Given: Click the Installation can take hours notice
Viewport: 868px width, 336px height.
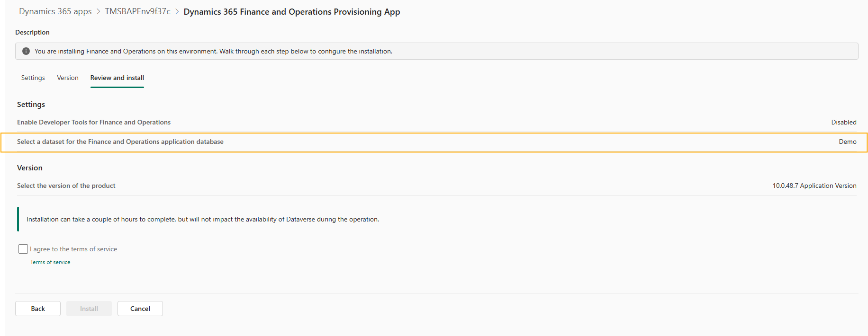Looking at the screenshot, I should coord(203,219).
